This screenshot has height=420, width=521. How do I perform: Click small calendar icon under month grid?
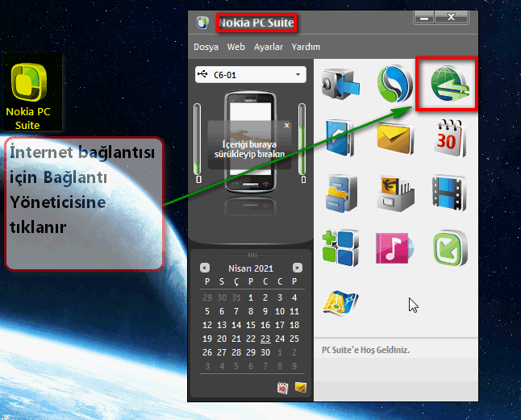(x=283, y=388)
